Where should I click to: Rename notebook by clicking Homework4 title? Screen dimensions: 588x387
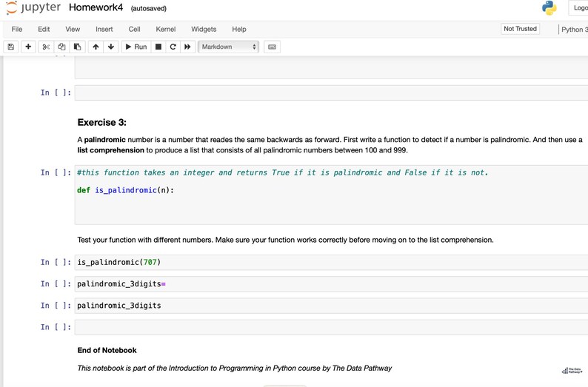click(x=96, y=7)
